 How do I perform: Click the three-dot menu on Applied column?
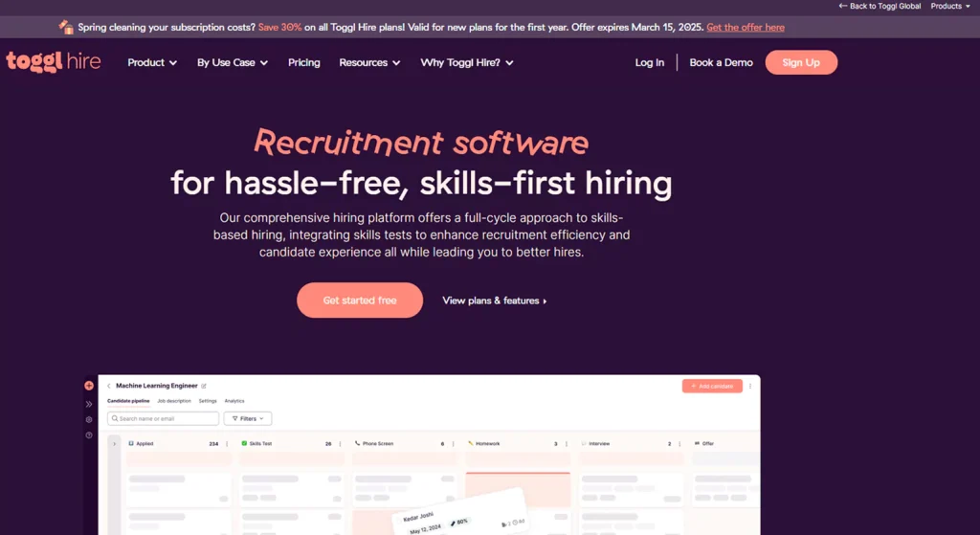(x=226, y=444)
